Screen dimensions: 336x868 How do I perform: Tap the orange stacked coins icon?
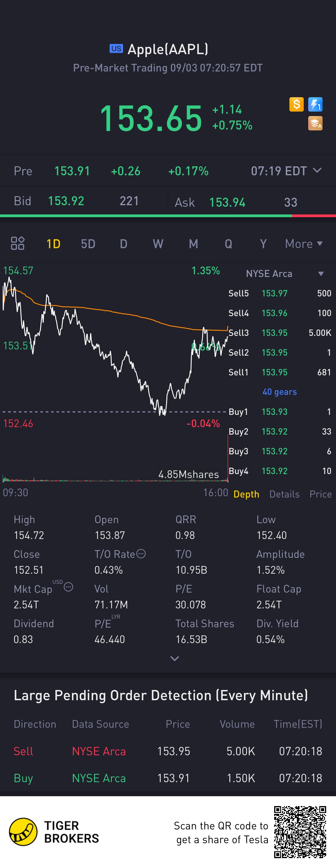[x=315, y=123]
